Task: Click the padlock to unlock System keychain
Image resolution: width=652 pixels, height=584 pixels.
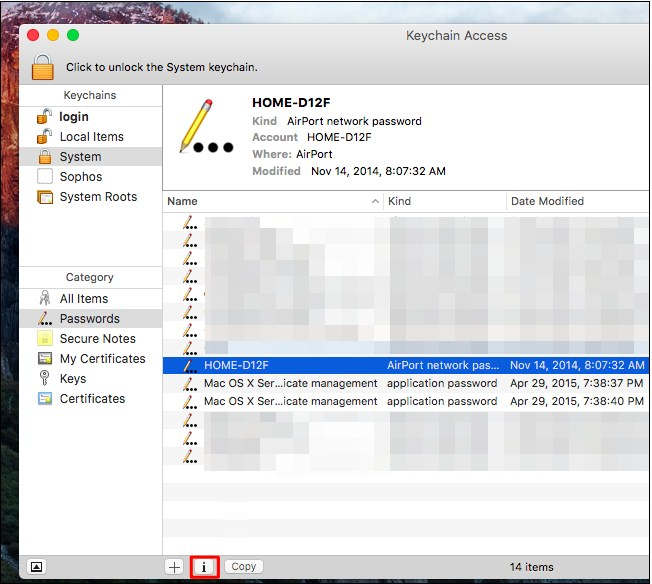Action: 43,67
